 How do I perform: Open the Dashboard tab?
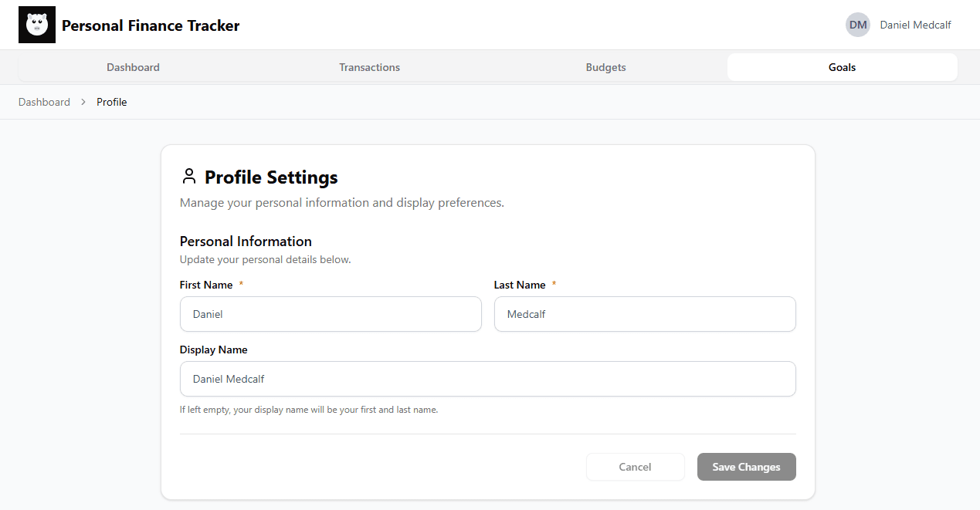click(133, 67)
